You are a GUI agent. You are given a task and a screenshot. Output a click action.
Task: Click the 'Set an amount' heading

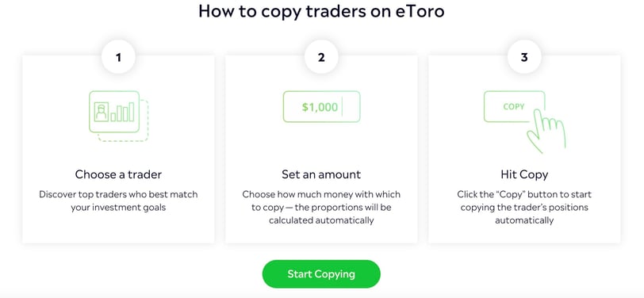[x=321, y=174]
